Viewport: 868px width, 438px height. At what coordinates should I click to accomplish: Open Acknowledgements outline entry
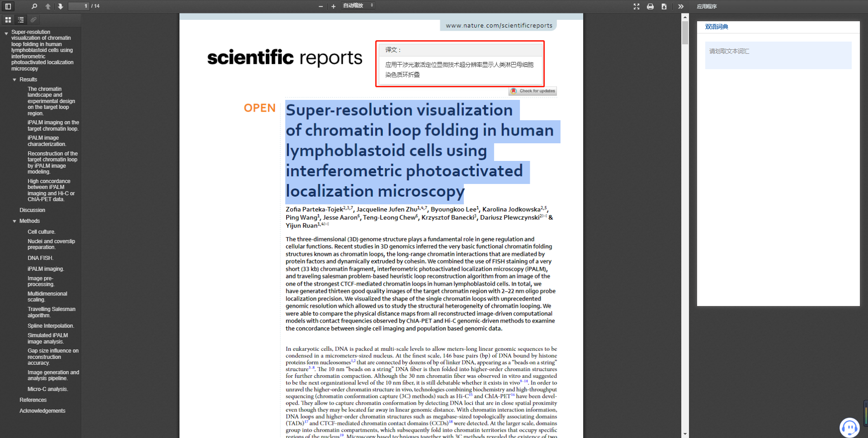(42, 411)
